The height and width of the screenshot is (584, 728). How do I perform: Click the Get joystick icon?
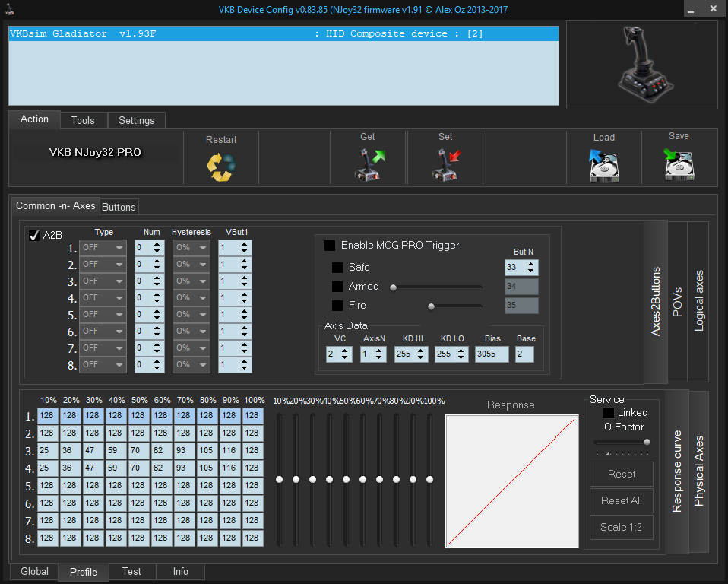pos(369,164)
